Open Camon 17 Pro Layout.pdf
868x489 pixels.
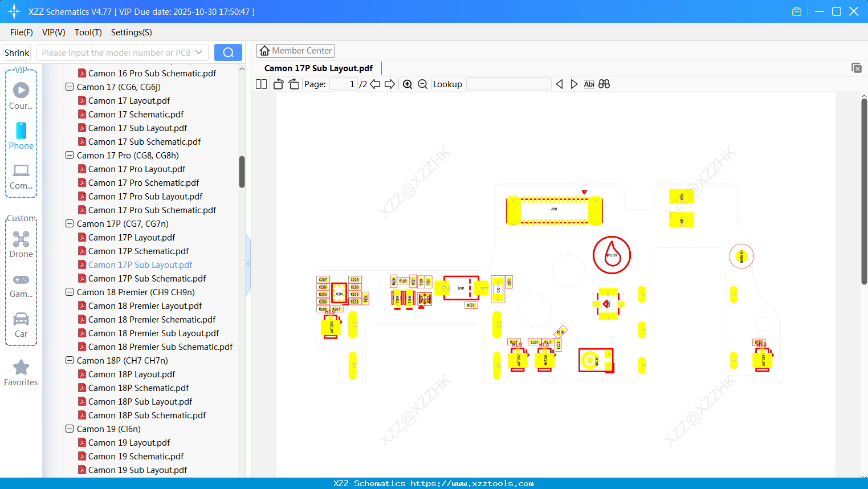137,169
